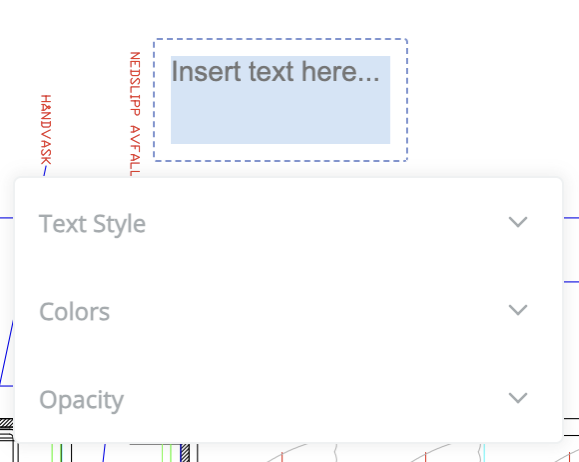Click the blank canvas above the text box
Image resolution: width=579 pixels, height=462 pixels.
tap(281, 18)
